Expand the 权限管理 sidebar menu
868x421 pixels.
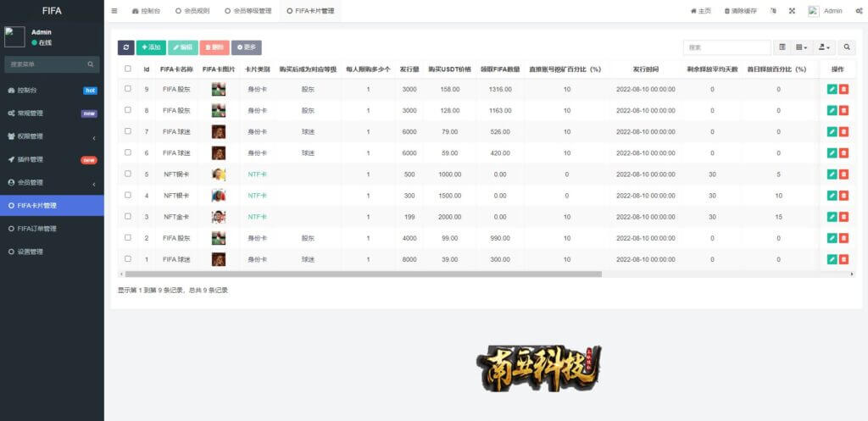(52, 136)
